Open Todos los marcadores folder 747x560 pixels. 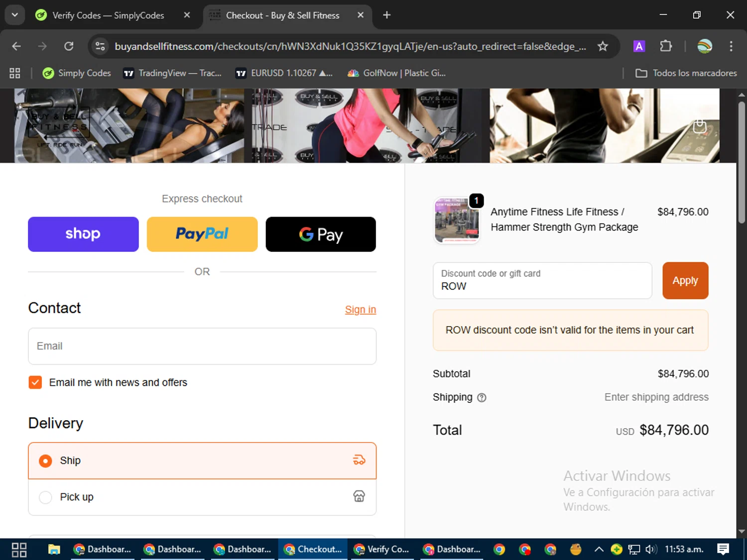(686, 73)
